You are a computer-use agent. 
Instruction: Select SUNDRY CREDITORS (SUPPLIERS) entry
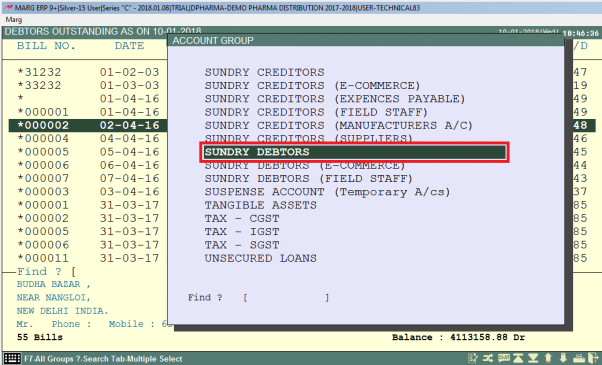coord(308,138)
